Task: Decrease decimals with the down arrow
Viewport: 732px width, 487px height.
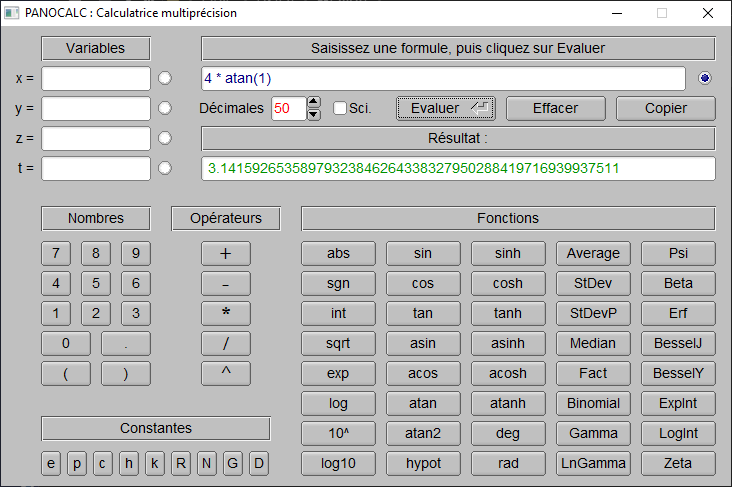Action: (x=314, y=114)
